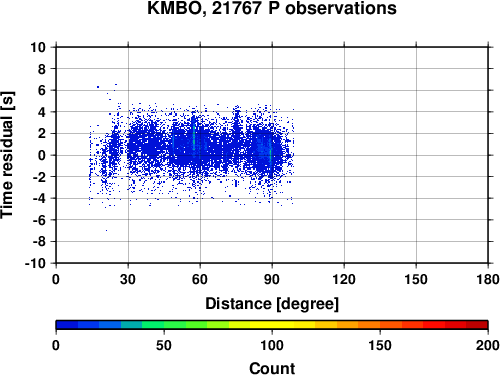
Task: Click the plot title KMBO P observations
Action: 272,8
